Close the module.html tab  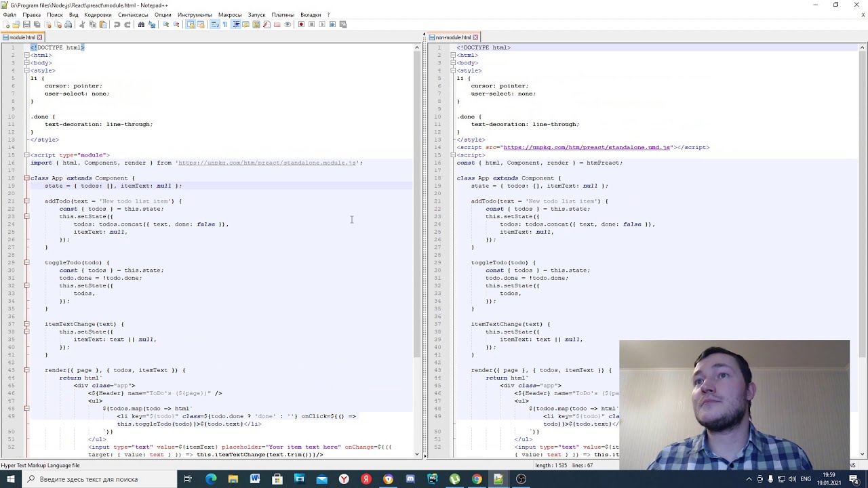[x=39, y=37]
